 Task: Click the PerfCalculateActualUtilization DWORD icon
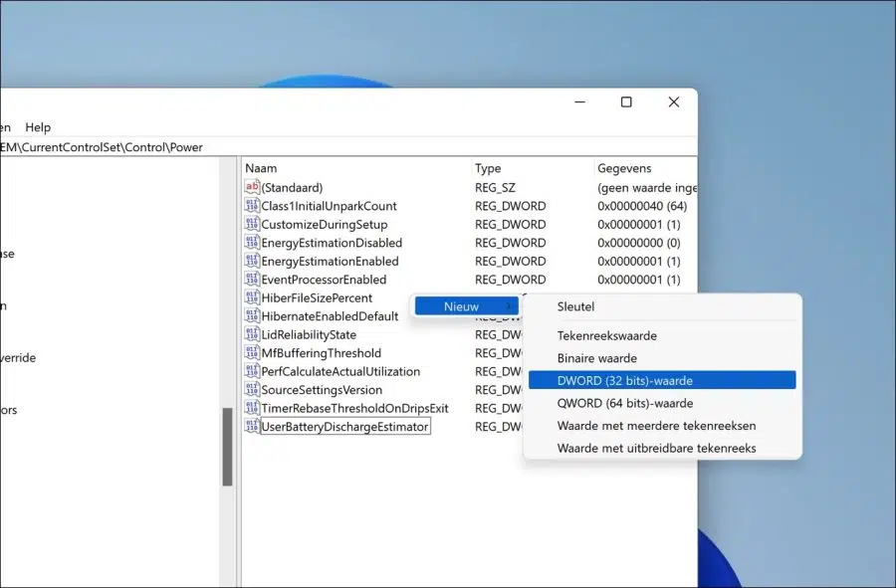tap(252, 371)
